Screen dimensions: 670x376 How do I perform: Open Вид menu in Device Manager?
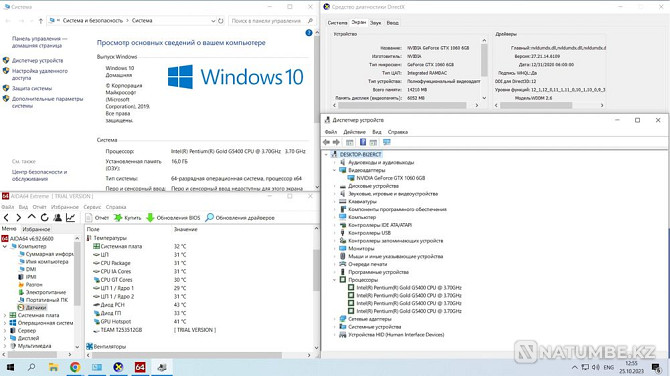377,132
